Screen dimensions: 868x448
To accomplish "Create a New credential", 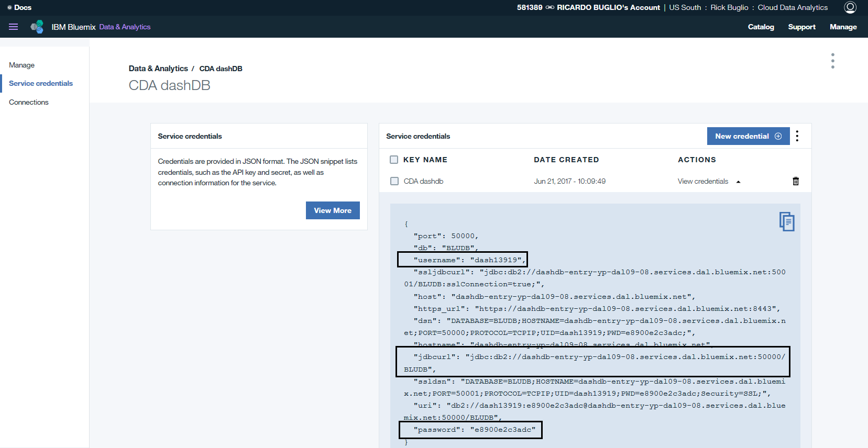I will pos(748,136).
